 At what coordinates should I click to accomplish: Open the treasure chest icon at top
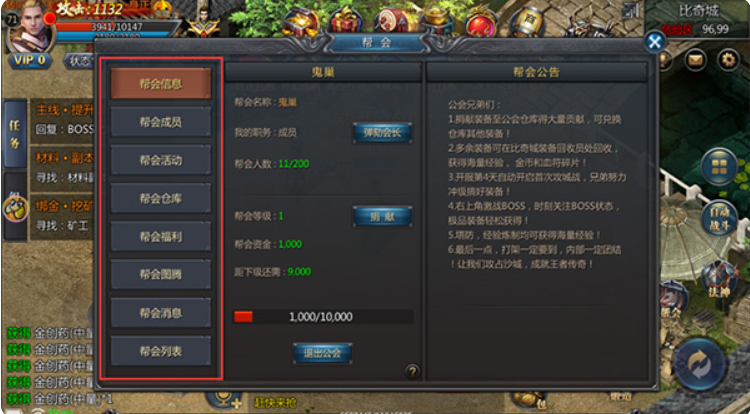tap(300, 22)
